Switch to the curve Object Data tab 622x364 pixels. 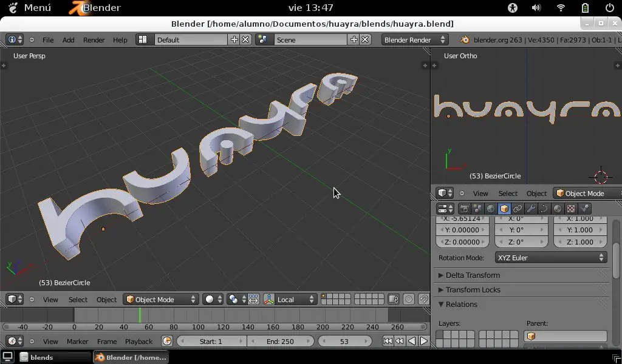tap(544, 209)
